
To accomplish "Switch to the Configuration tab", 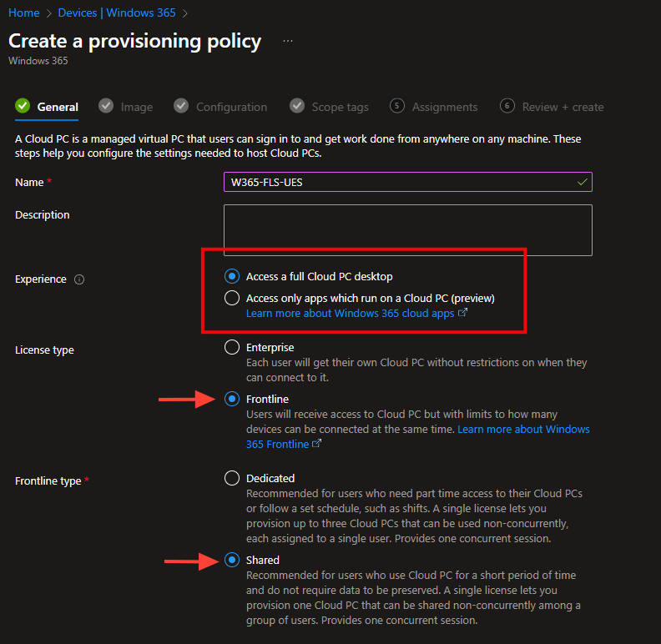I will point(231,107).
